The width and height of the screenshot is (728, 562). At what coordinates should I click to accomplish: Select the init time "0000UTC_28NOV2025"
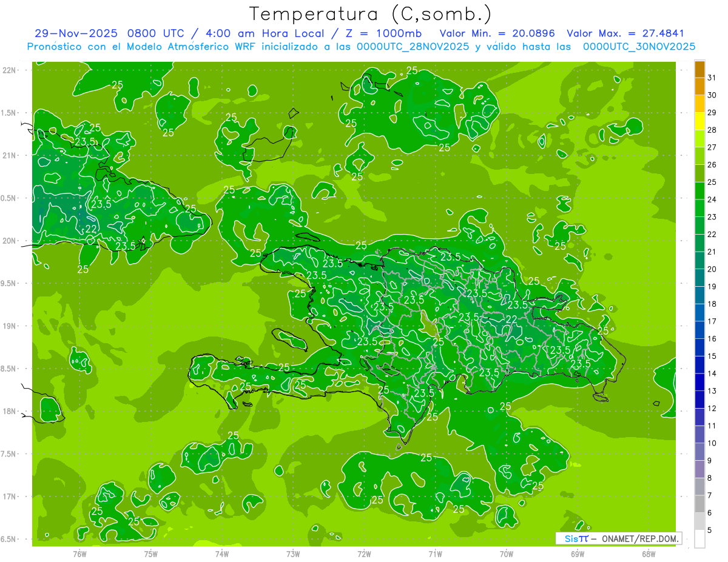[x=413, y=47]
